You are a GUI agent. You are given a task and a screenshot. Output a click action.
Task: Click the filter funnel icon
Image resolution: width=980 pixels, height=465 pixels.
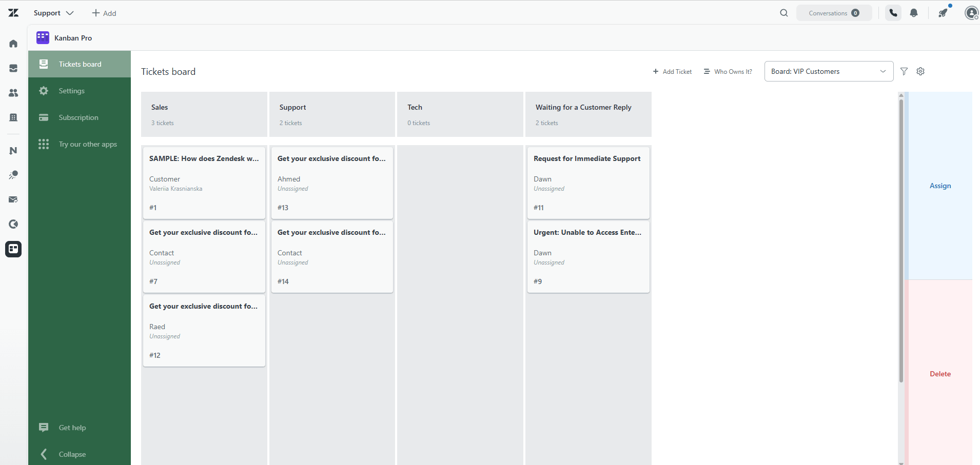(x=904, y=71)
